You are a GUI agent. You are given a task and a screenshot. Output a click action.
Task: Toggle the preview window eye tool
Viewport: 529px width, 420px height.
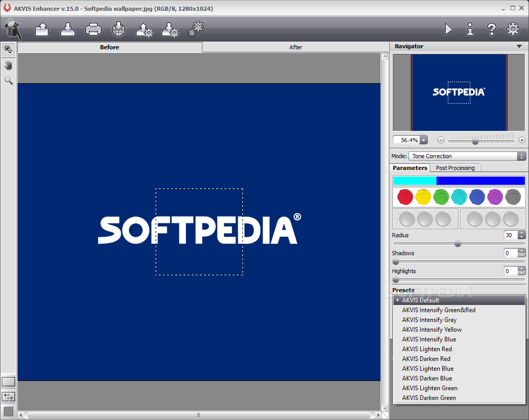click(x=8, y=50)
